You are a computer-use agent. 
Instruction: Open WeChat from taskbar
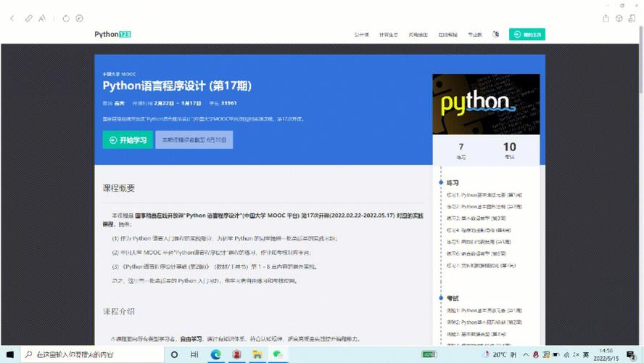tap(278, 354)
